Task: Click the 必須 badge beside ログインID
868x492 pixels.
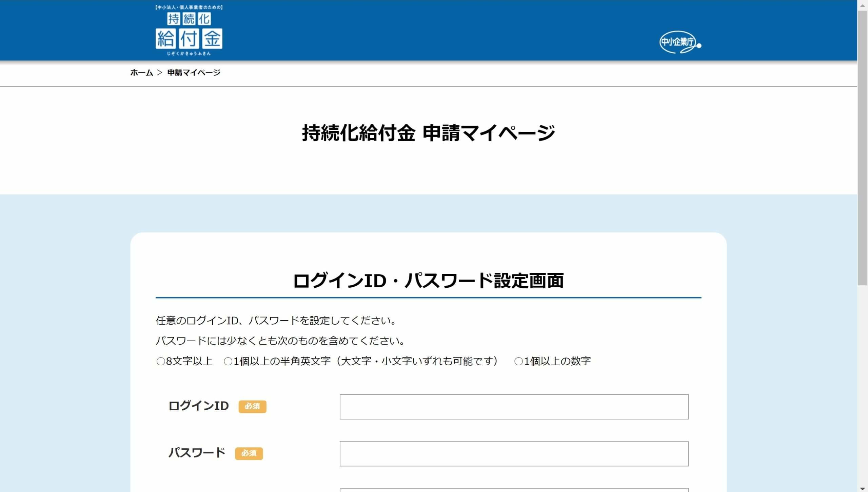Action: tap(252, 406)
